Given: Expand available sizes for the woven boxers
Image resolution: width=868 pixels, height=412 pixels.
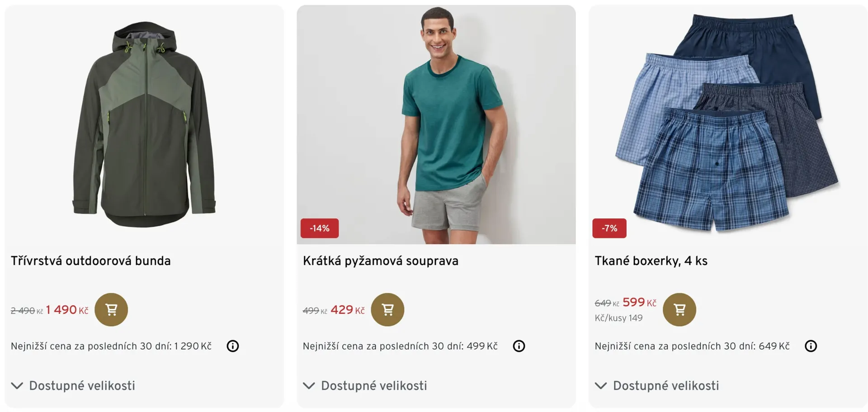Looking at the screenshot, I should click(x=657, y=386).
